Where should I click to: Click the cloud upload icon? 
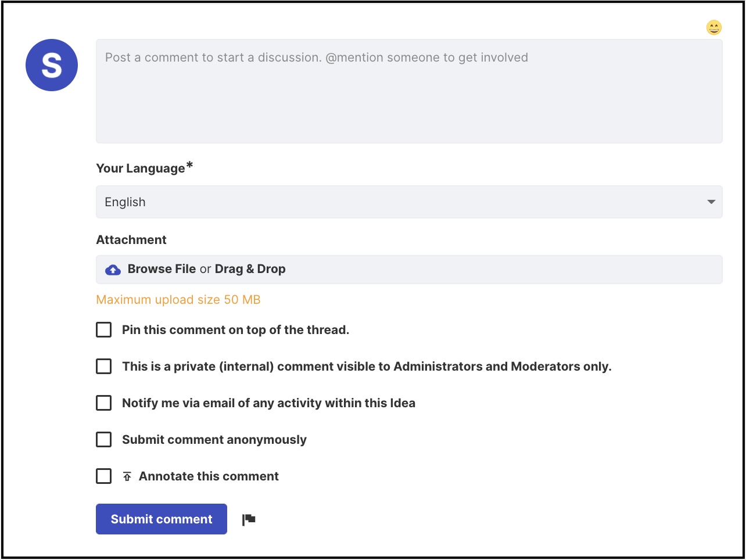click(x=113, y=270)
